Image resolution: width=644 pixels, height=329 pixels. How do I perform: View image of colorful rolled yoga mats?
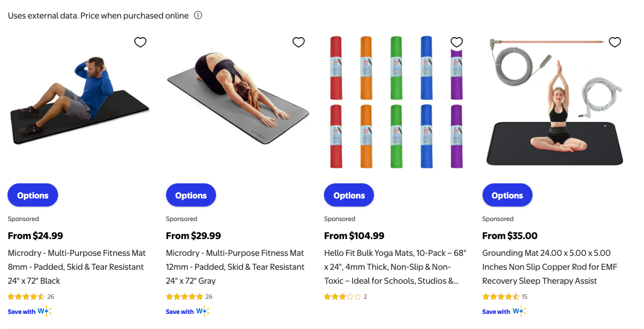click(396, 103)
